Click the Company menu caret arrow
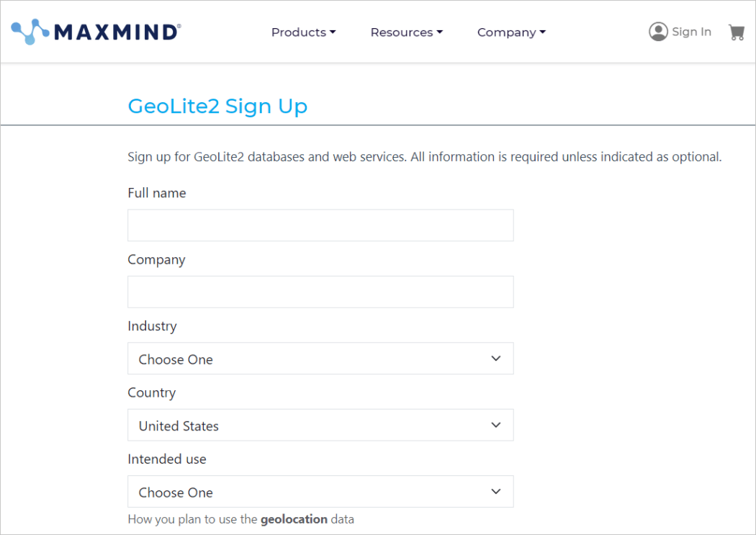The image size is (756, 535). click(x=543, y=32)
